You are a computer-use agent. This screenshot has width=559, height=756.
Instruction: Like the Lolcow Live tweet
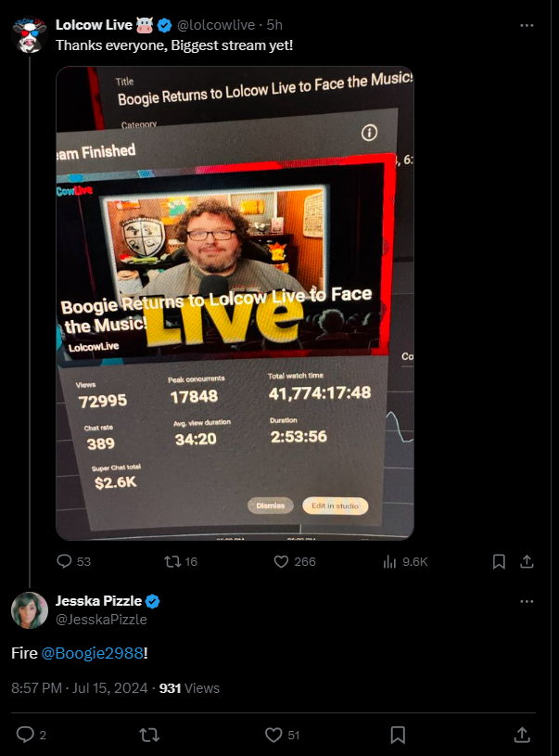[x=295, y=561]
